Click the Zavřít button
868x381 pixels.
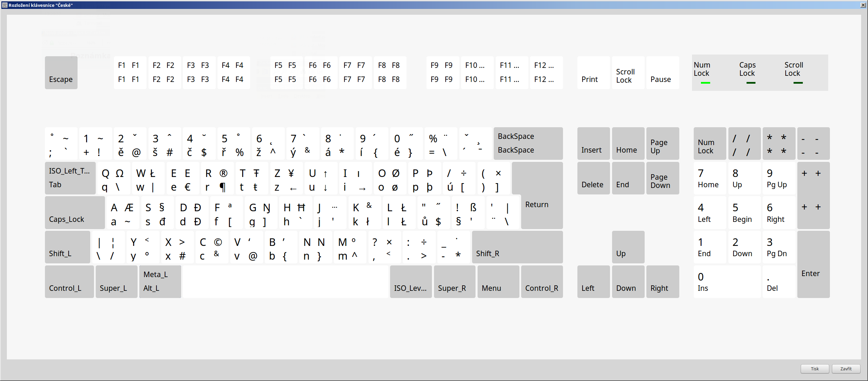[846, 369]
